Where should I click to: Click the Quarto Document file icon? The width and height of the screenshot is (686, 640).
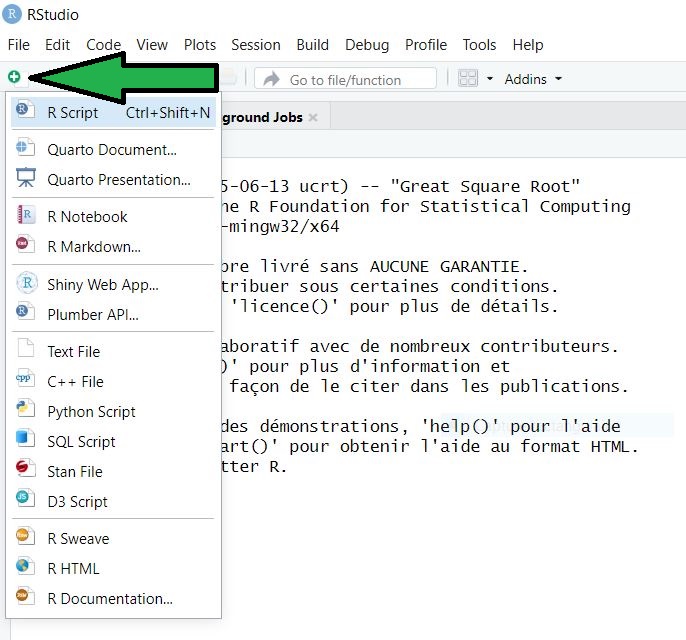coord(25,147)
